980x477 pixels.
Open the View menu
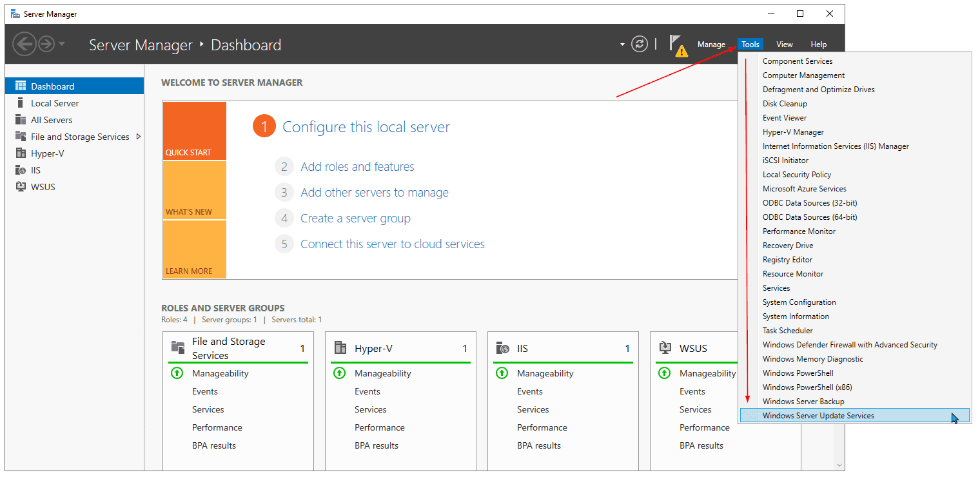click(x=785, y=44)
